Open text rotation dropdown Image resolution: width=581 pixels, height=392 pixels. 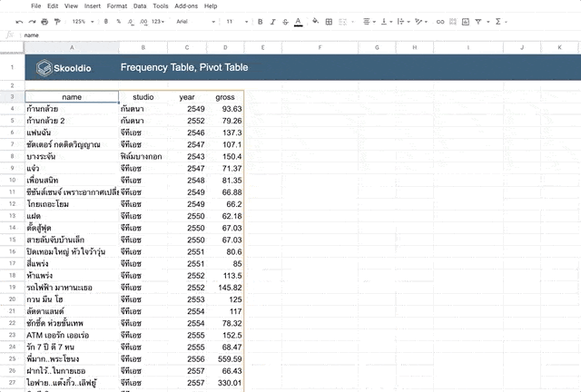tap(421, 22)
